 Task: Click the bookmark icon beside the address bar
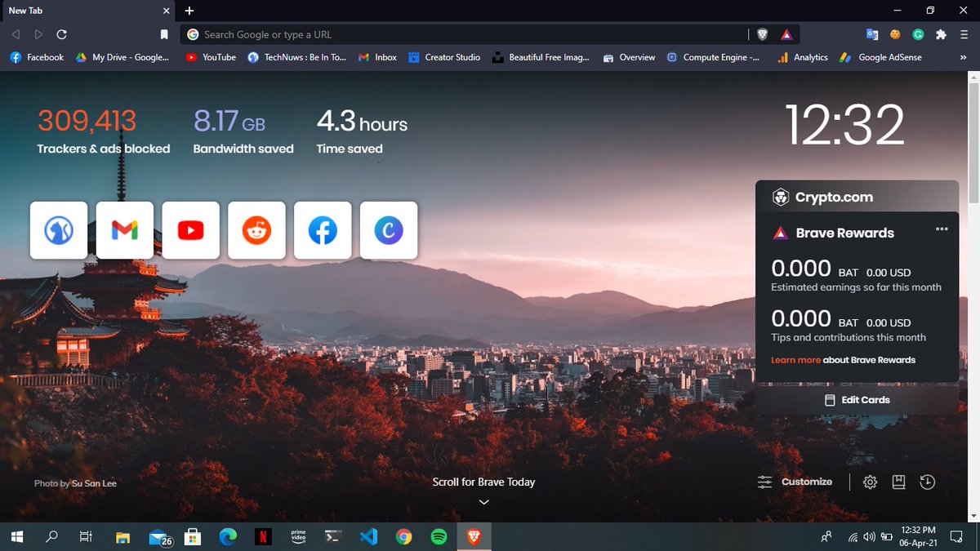pyautogui.click(x=164, y=34)
